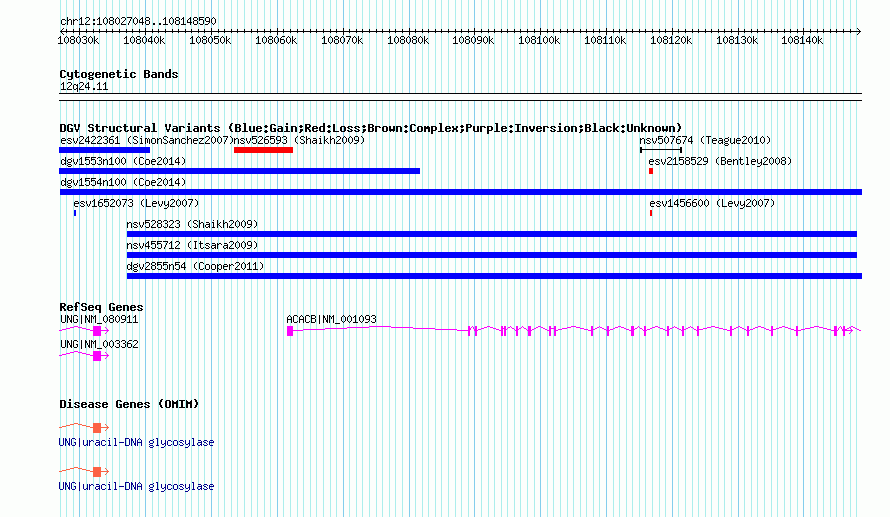Click the nsv507674 black unknown variant bar
Screen dimensions: 890x517
[x=661, y=150]
